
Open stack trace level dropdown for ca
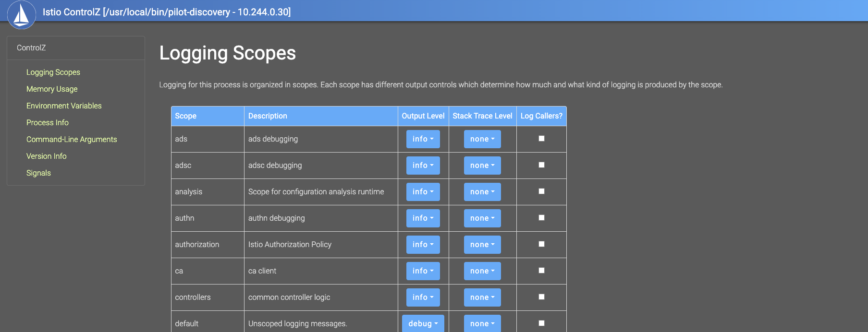[x=482, y=271]
